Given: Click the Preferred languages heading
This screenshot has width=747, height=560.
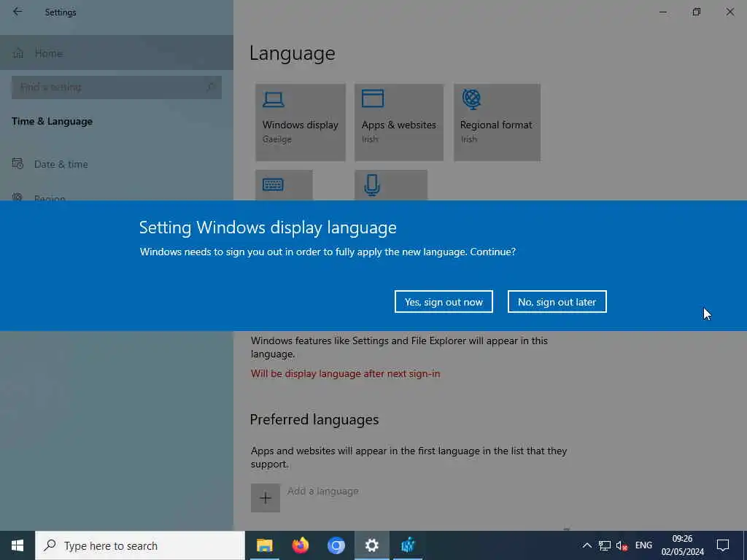Looking at the screenshot, I should [x=314, y=419].
